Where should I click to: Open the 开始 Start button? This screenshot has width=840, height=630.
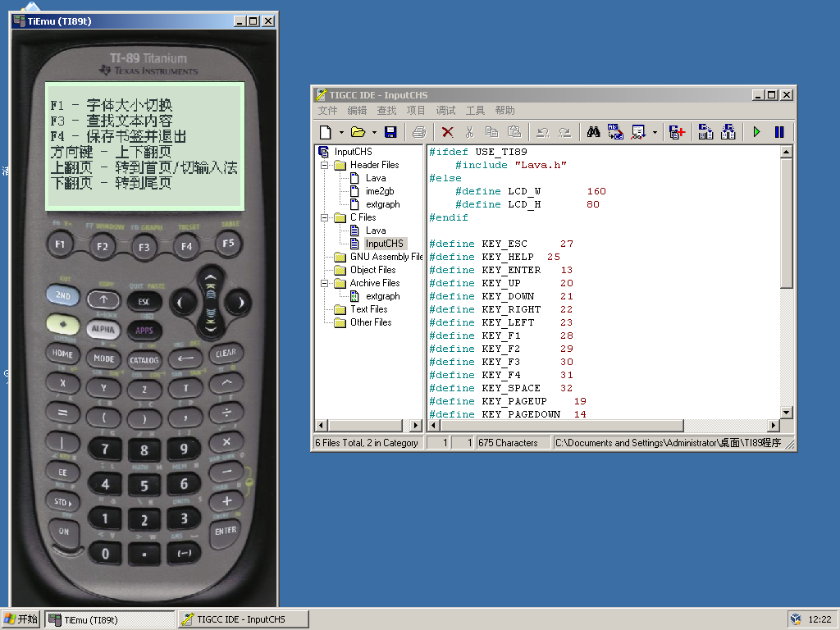(x=21, y=619)
